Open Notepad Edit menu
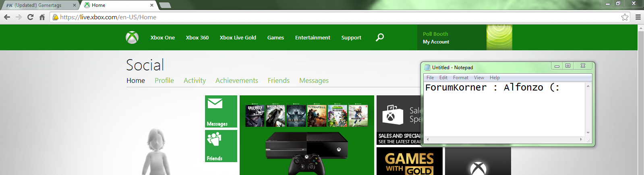 pos(443,78)
